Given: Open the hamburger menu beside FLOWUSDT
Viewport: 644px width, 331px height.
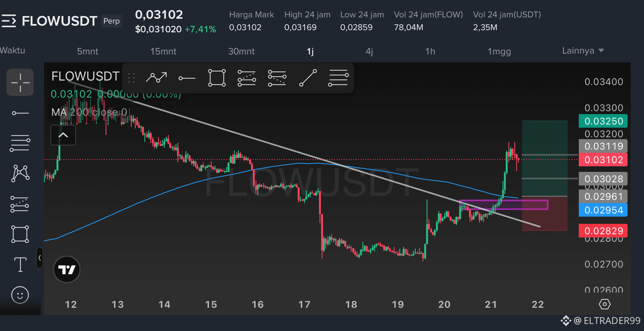Looking at the screenshot, I should tap(9, 21).
